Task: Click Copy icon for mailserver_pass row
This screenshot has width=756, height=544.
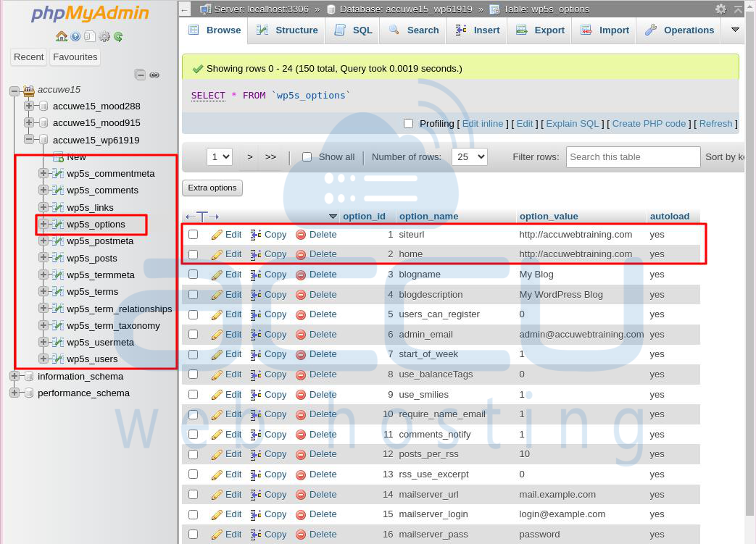Action: point(256,535)
